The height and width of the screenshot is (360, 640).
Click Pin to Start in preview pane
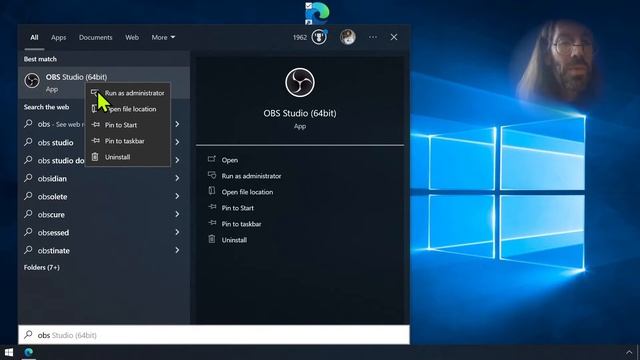tap(238, 208)
